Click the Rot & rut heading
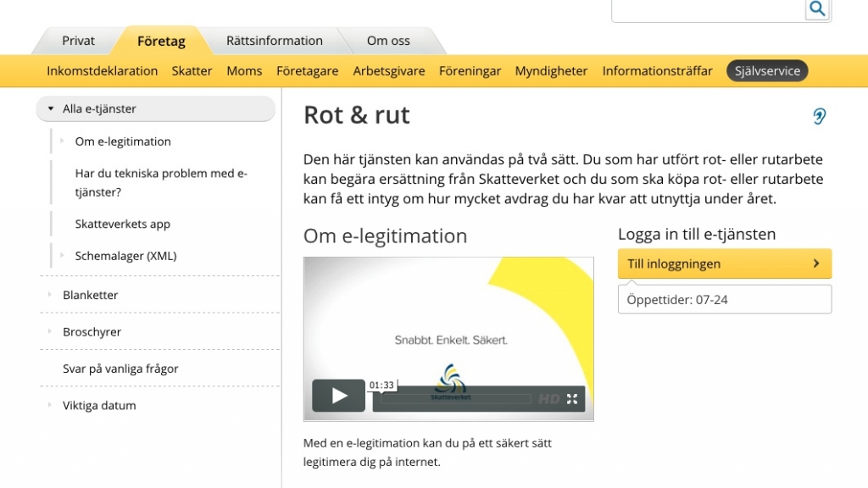The image size is (868, 488). (357, 115)
